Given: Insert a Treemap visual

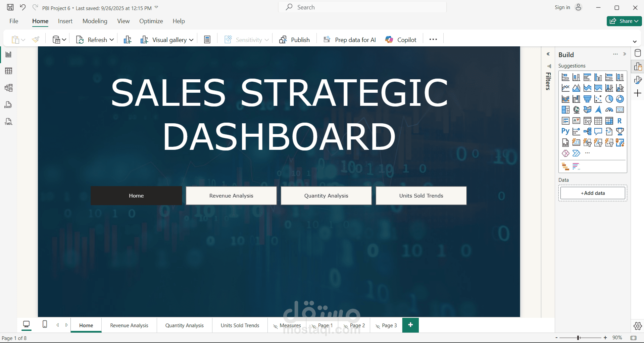Looking at the screenshot, I should click(565, 110).
